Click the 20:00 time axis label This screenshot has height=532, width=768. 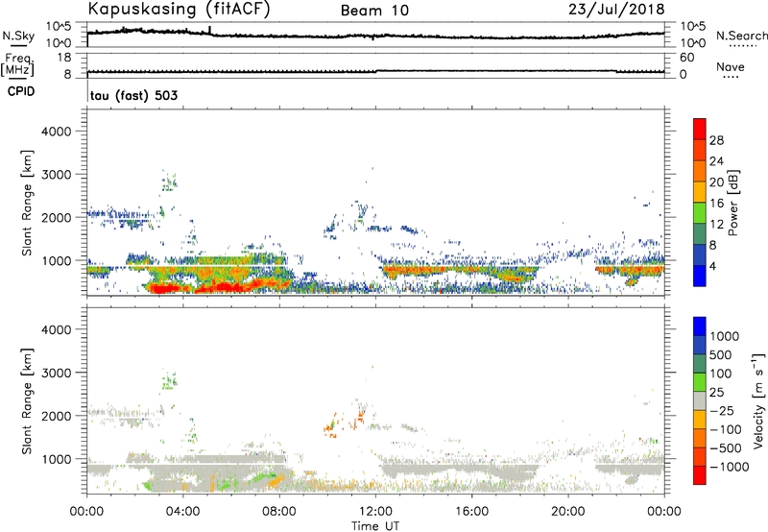click(568, 512)
